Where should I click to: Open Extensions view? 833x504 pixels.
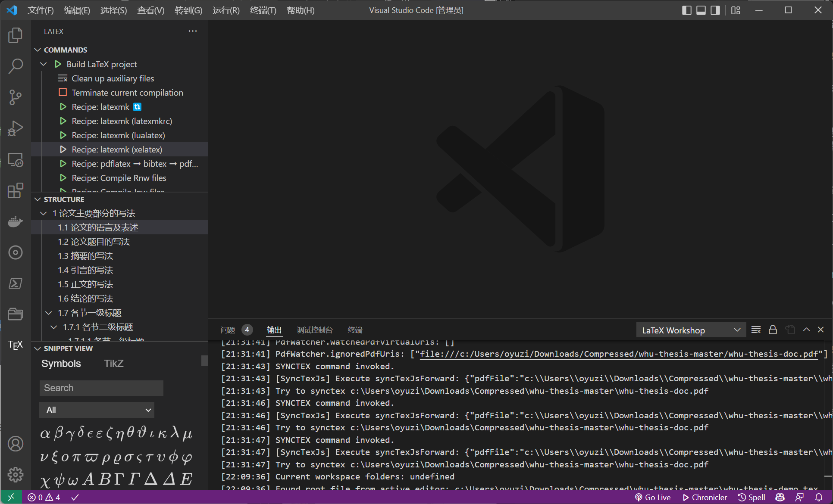(x=16, y=190)
